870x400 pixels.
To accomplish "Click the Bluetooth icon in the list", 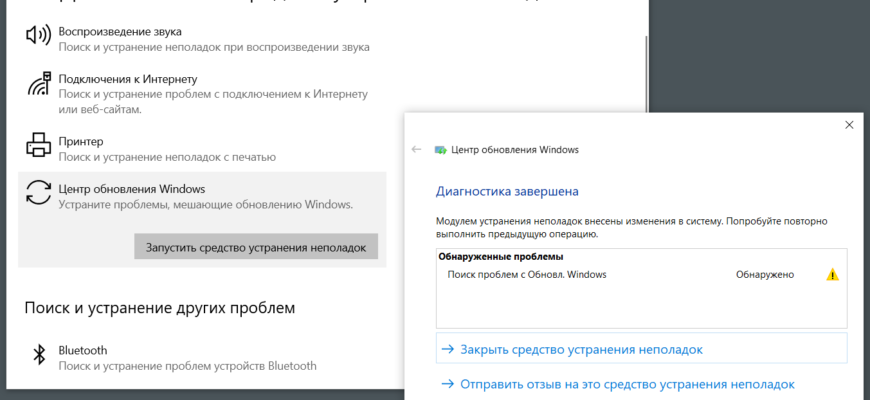I will (x=39, y=355).
